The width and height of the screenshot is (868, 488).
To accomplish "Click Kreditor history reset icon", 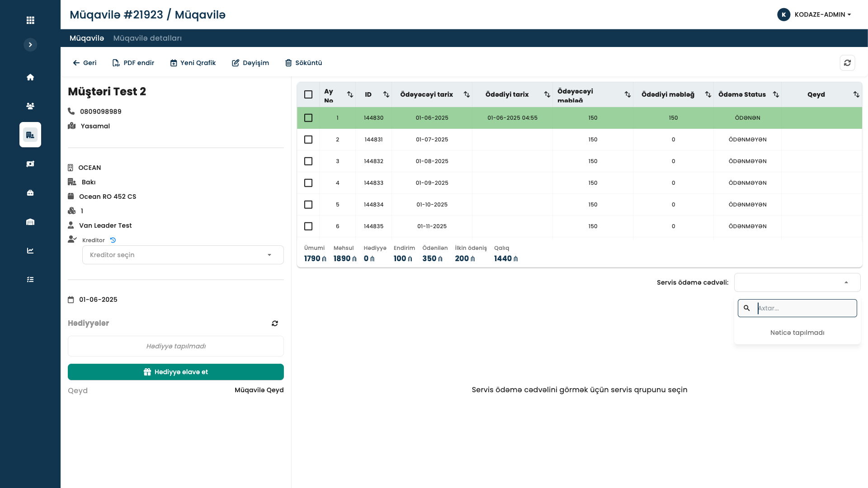I will pos(113,240).
